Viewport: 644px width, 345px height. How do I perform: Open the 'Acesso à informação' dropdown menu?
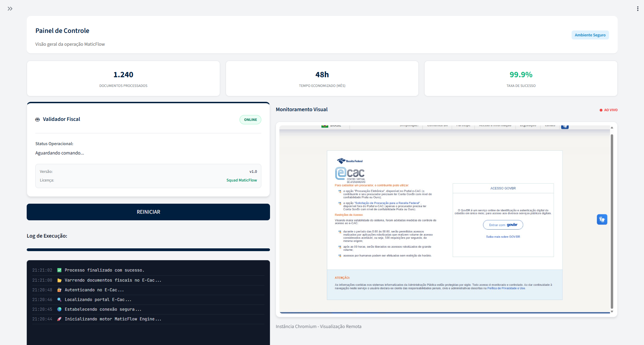click(x=495, y=125)
